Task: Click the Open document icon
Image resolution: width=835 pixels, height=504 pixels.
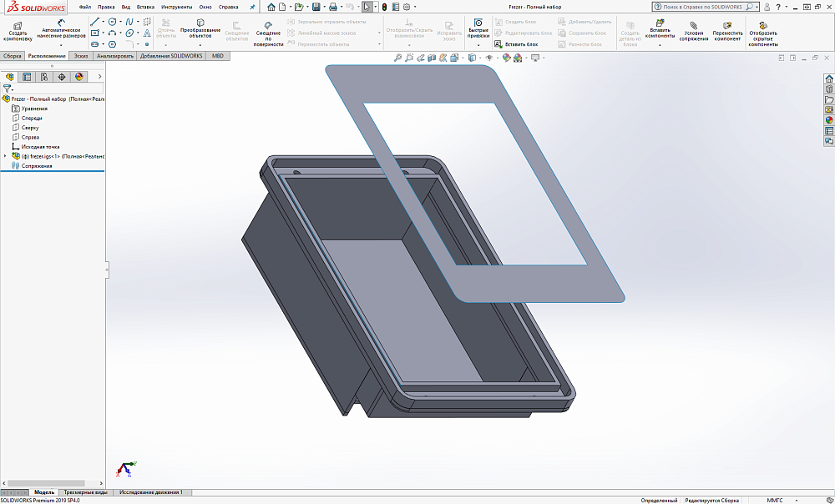Action: tap(299, 7)
